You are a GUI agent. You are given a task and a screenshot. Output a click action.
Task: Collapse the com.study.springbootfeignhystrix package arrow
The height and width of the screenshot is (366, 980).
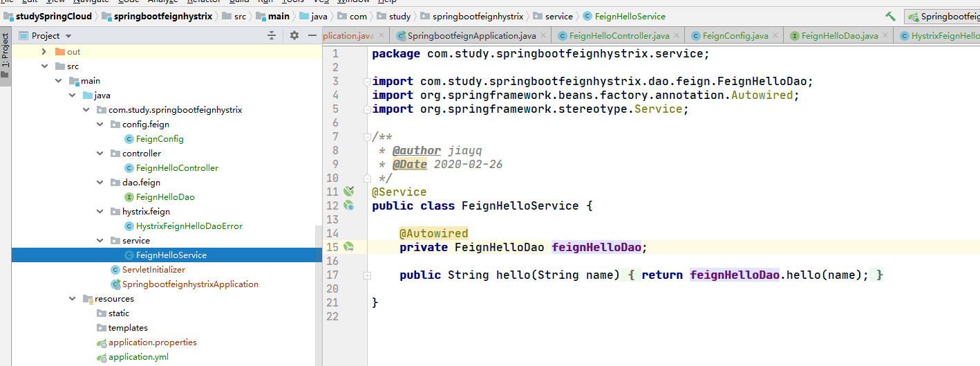tap(86, 110)
